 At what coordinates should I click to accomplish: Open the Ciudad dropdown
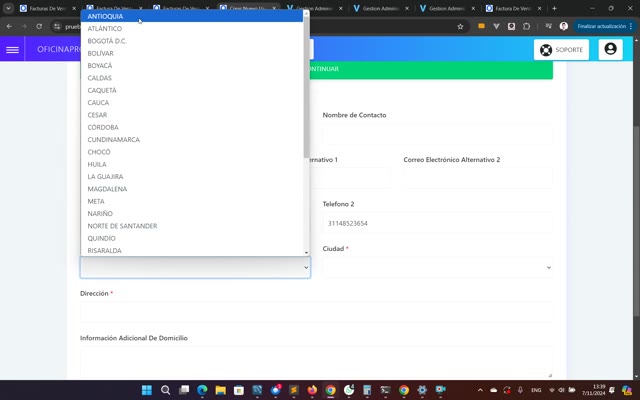pos(437,267)
